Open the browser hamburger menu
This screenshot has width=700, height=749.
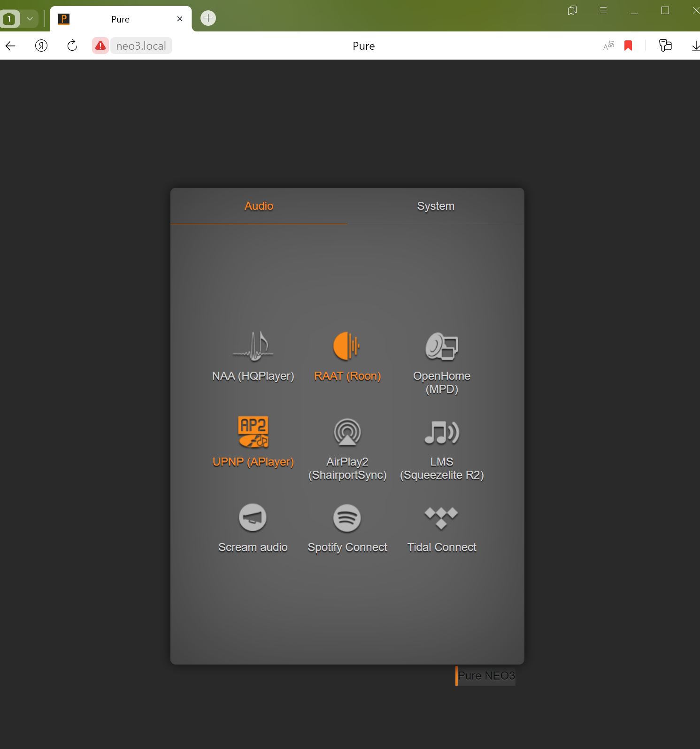[x=603, y=10]
